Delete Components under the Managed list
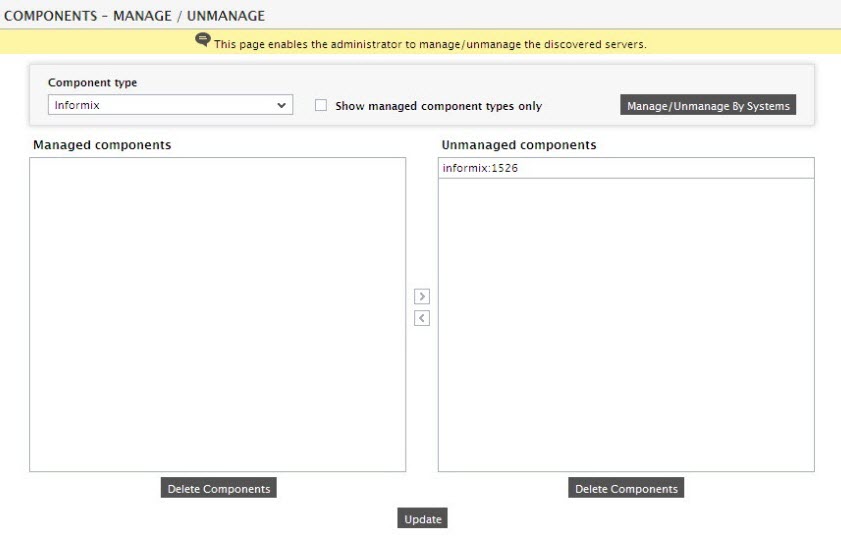 point(219,488)
